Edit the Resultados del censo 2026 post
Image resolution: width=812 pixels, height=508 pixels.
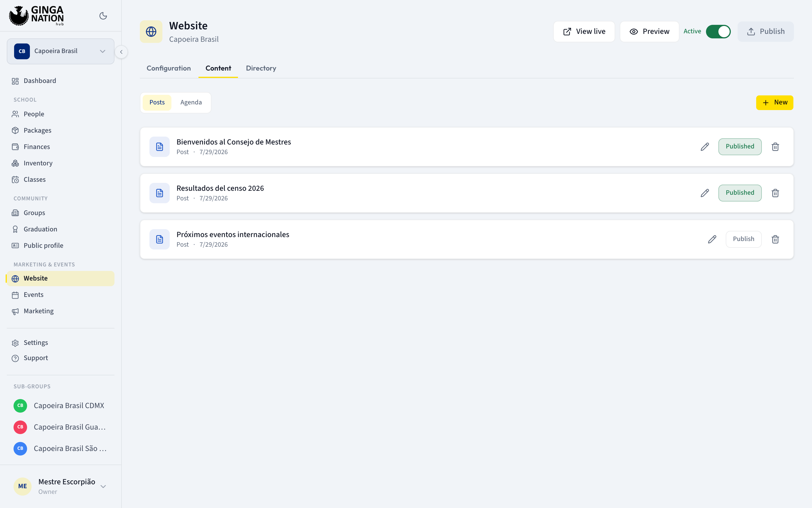coord(705,193)
